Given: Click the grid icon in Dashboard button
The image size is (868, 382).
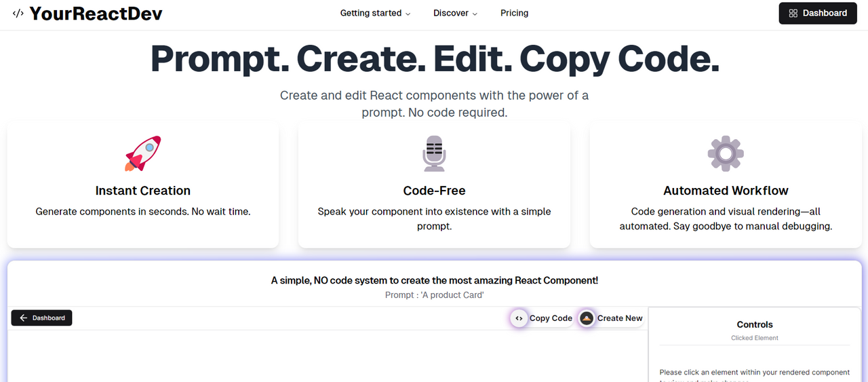Looking at the screenshot, I should tap(793, 13).
